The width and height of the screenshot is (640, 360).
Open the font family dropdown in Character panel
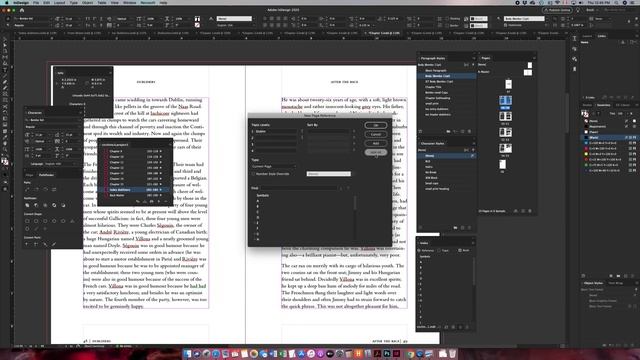[x=53, y=120]
